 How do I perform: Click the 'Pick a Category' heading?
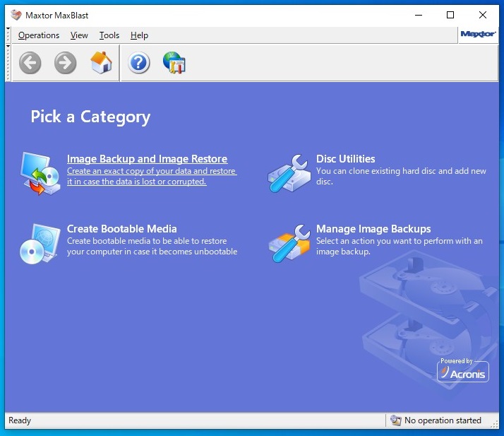[x=90, y=117]
